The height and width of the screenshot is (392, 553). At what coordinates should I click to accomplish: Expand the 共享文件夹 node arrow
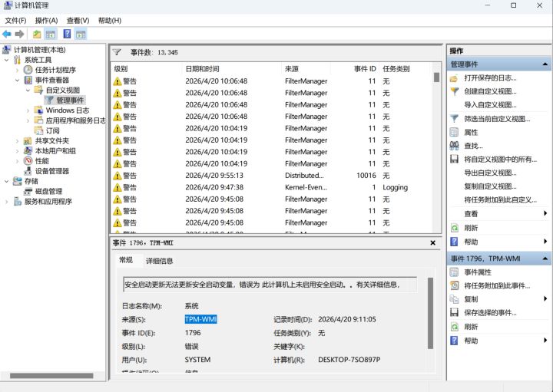[x=17, y=141]
